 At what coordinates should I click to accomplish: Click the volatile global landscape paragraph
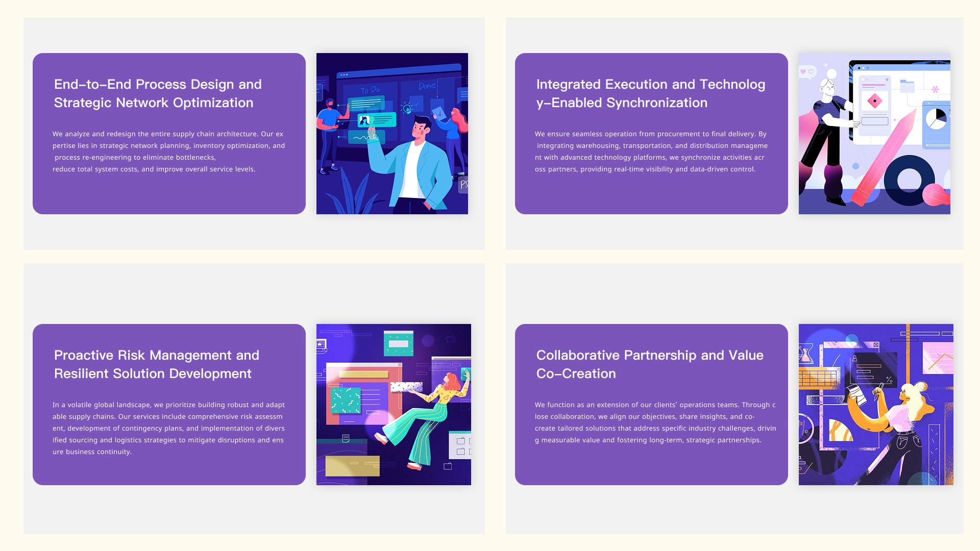(x=168, y=428)
